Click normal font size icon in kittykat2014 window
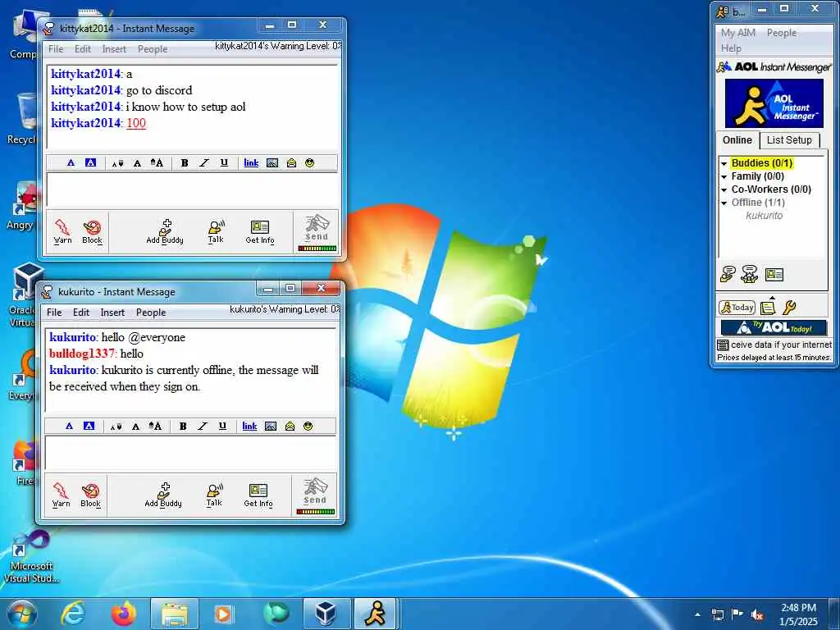Screen dimensions: 840x630 point(137,163)
